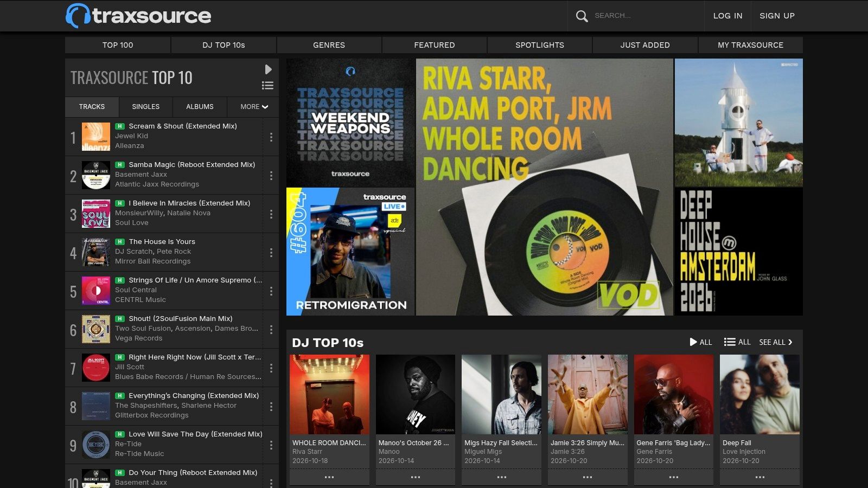Click Riva Starr chart cover image

click(329, 394)
